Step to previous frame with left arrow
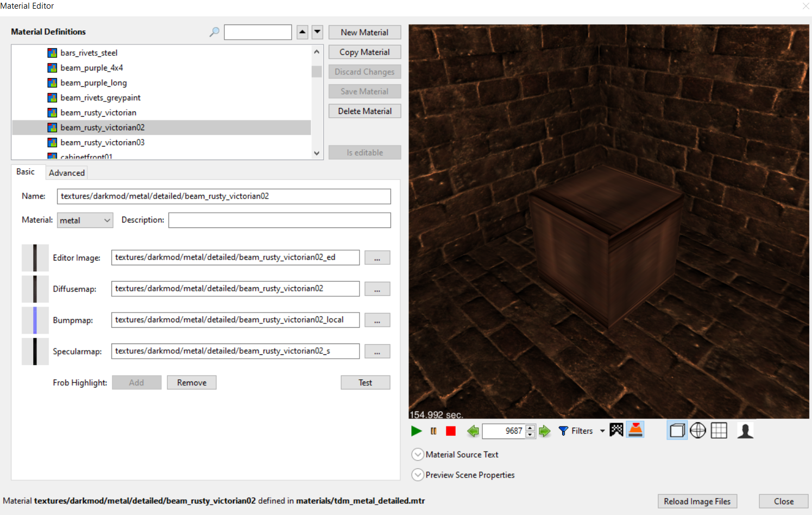This screenshot has width=812, height=515. point(473,431)
